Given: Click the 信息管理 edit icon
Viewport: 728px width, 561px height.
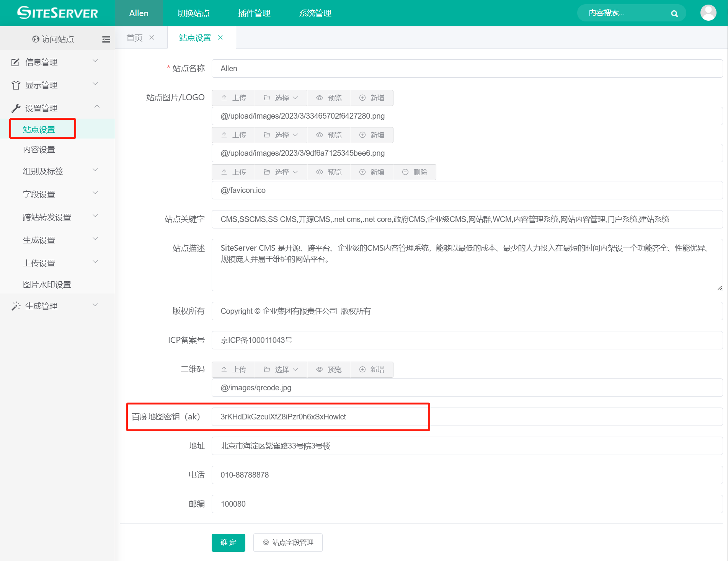Looking at the screenshot, I should 15,62.
